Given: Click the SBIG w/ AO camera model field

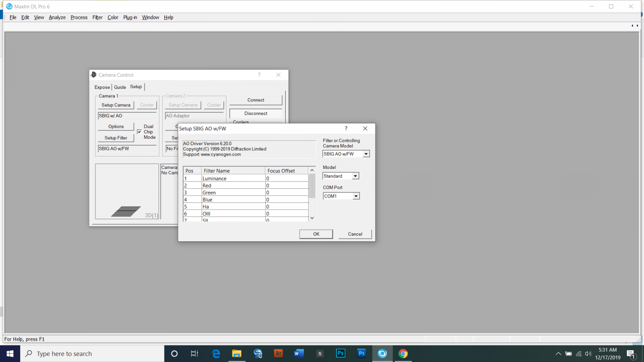Looking at the screenshot, I should point(127,116).
